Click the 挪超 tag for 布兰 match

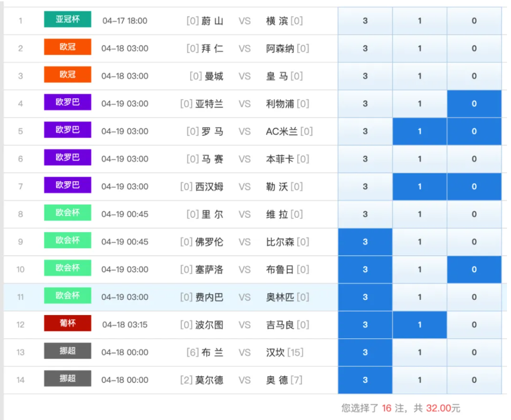[x=67, y=351]
